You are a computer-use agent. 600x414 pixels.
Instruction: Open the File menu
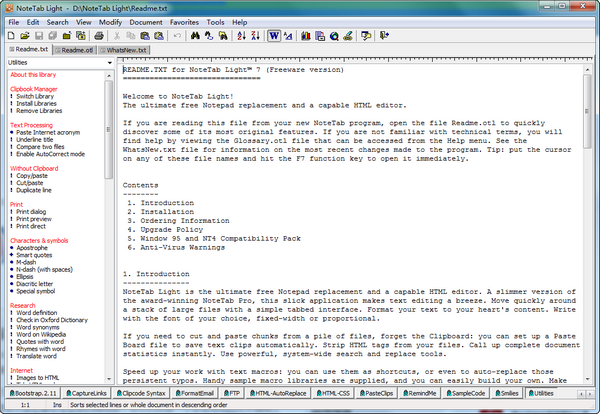(x=14, y=22)
